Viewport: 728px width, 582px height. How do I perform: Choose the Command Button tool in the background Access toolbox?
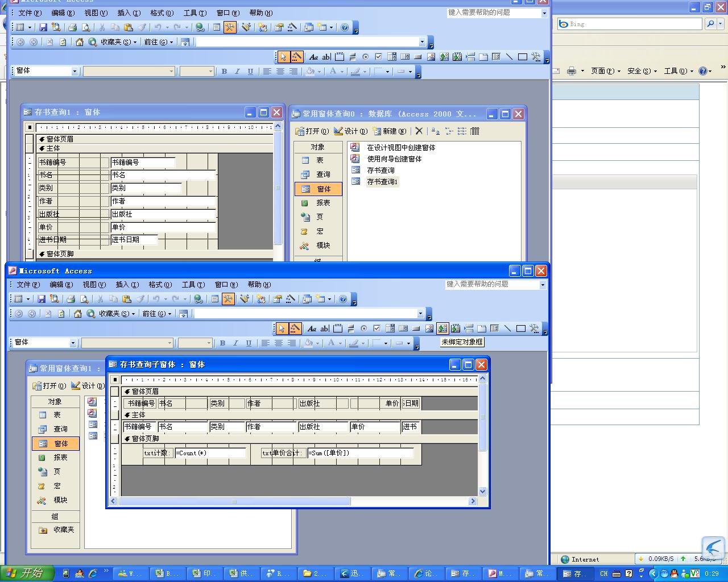point(418,57)
